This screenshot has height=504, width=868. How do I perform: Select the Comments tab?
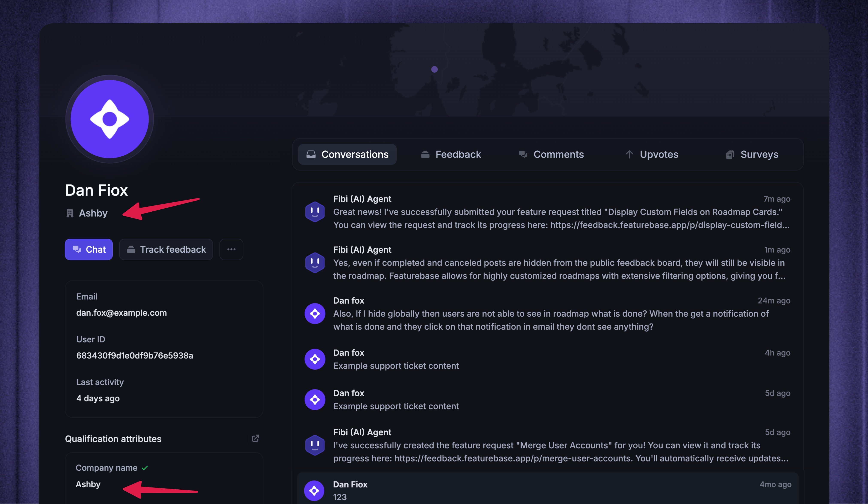coord(551,154)
